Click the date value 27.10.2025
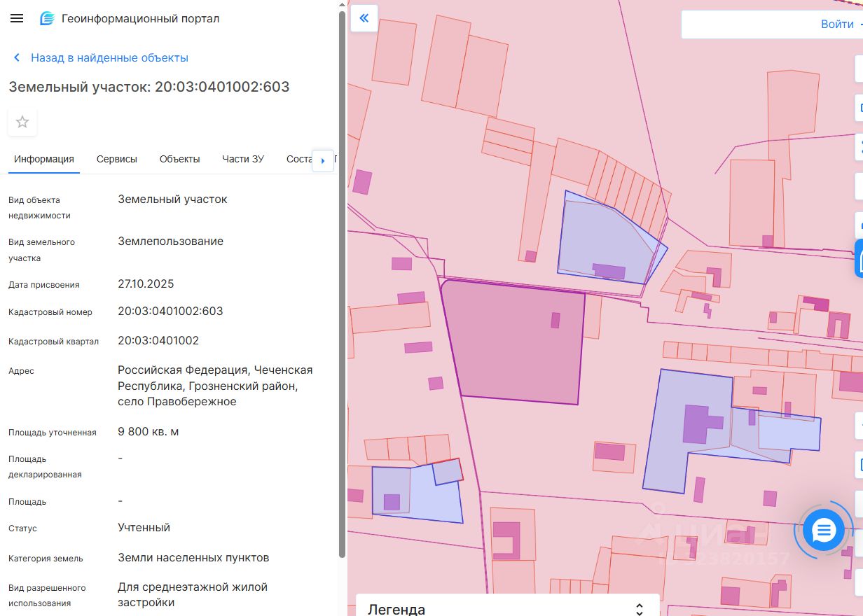This screenshot has height=616, width=863. (146, 283)
